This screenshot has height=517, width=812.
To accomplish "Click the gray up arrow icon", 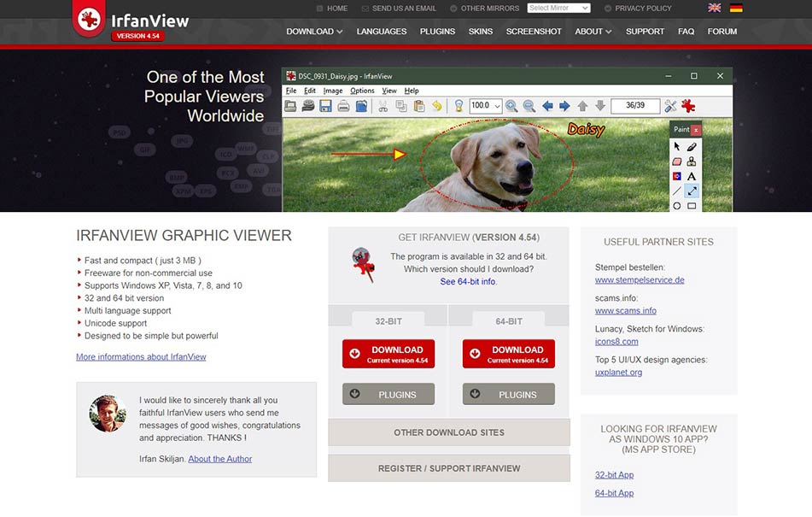I will (x=582, y=106).
